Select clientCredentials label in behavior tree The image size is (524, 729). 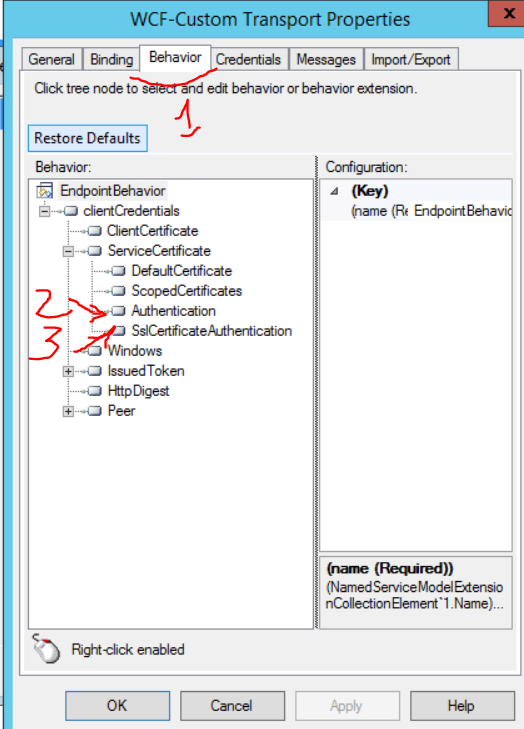coord(131,211)
